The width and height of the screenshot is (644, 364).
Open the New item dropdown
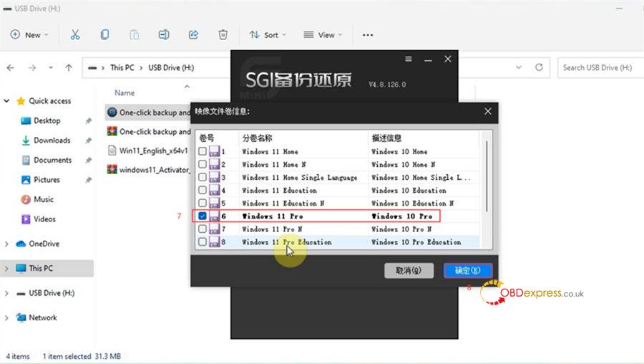pos(29,35)
